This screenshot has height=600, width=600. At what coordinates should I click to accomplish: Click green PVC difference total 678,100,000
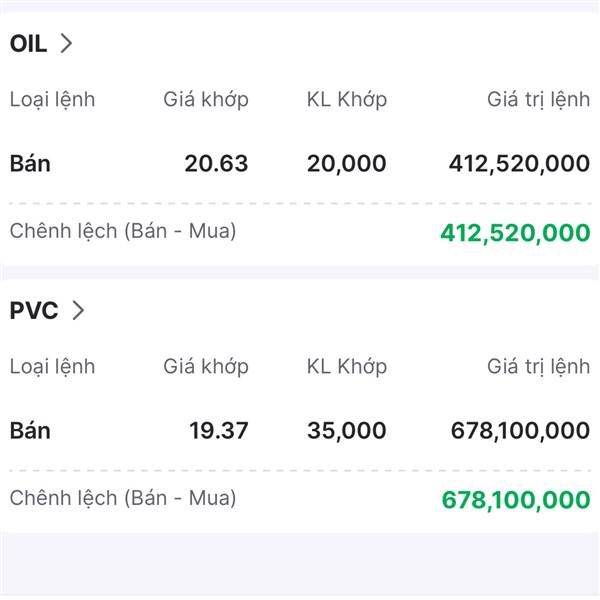click(x=515, y=500)
